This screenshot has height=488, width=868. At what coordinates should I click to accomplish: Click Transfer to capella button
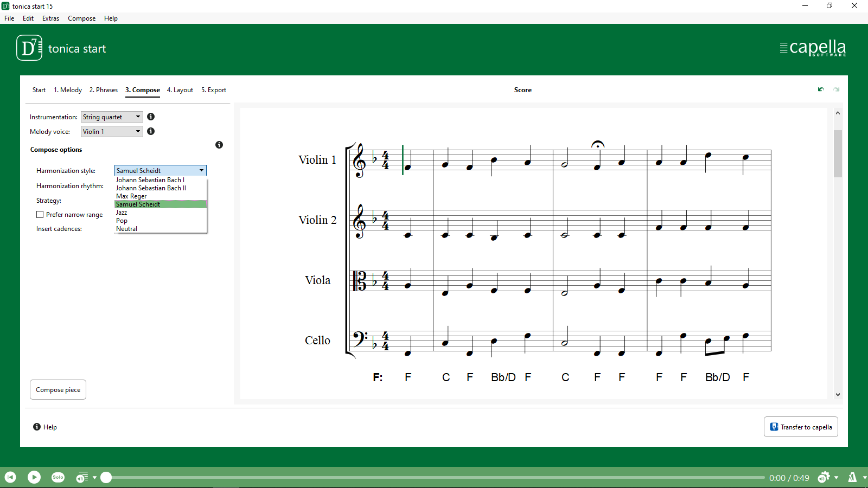[x=801, y=427]
